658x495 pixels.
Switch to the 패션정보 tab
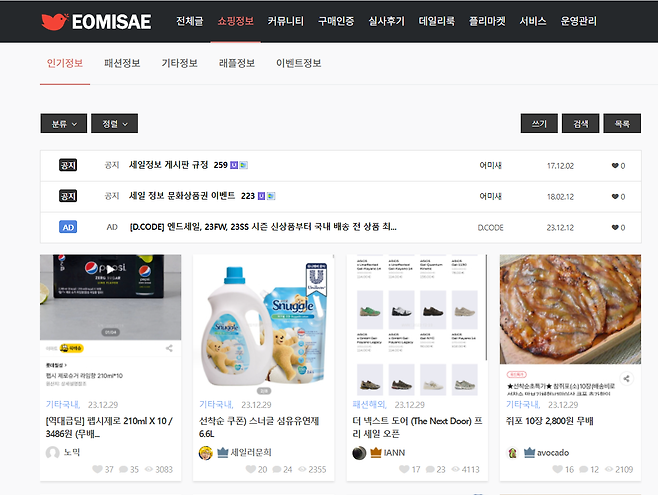point(122,63)
